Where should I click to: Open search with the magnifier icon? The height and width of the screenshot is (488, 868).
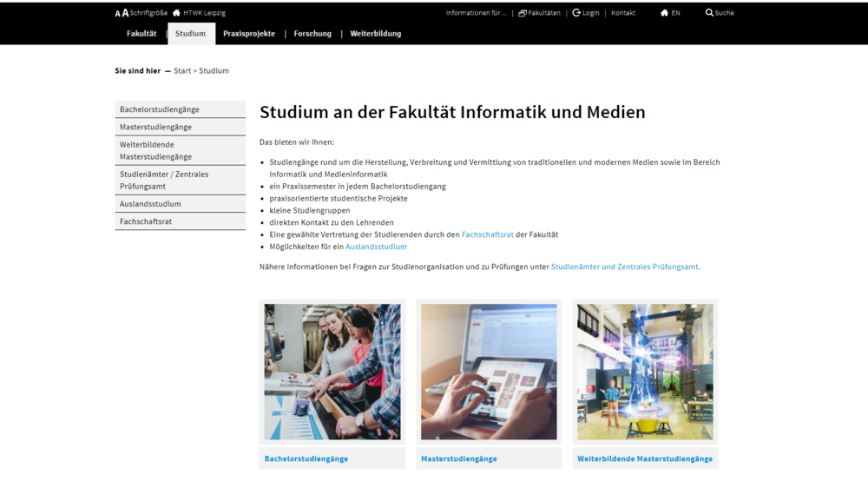(x=709, y=13)
